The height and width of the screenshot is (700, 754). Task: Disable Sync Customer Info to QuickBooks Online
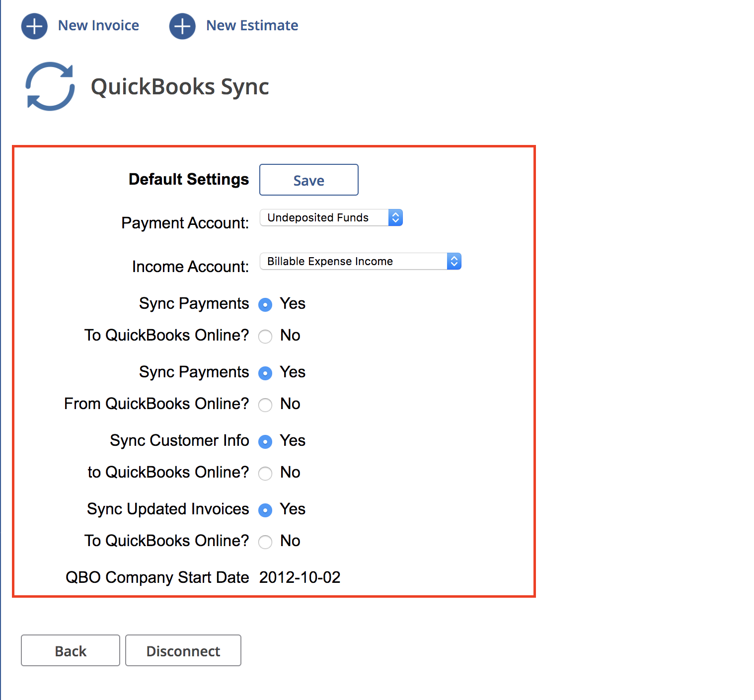coord(265,473)
